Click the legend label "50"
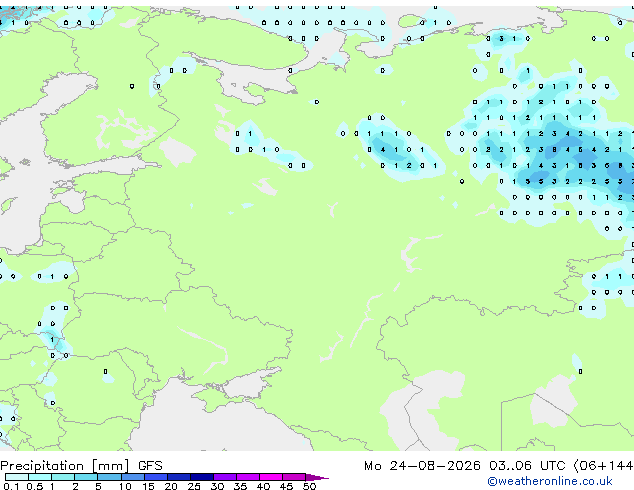 (309, 486)
